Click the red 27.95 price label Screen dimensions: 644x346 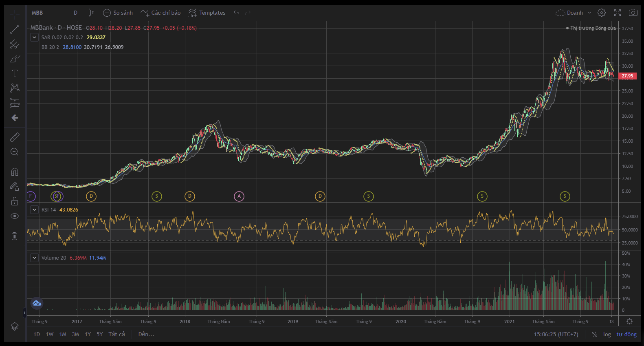(x=627, y=76)
